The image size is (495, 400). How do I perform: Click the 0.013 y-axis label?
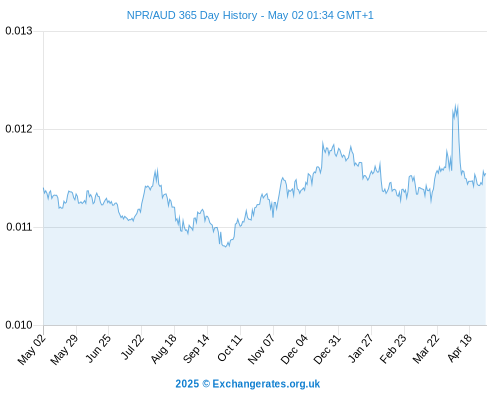pos(19,31)
